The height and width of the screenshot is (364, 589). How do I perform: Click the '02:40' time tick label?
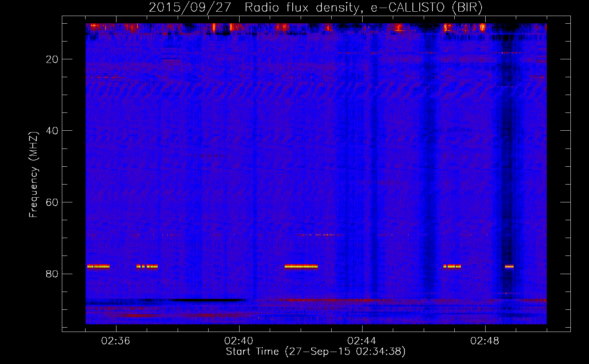click(x=239, y=341)
